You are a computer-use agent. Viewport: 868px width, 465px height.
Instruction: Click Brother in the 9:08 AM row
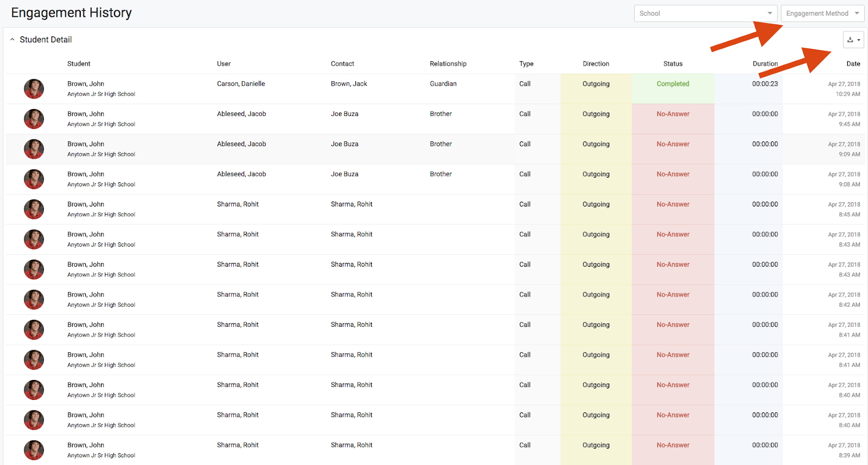coord(441,174)
